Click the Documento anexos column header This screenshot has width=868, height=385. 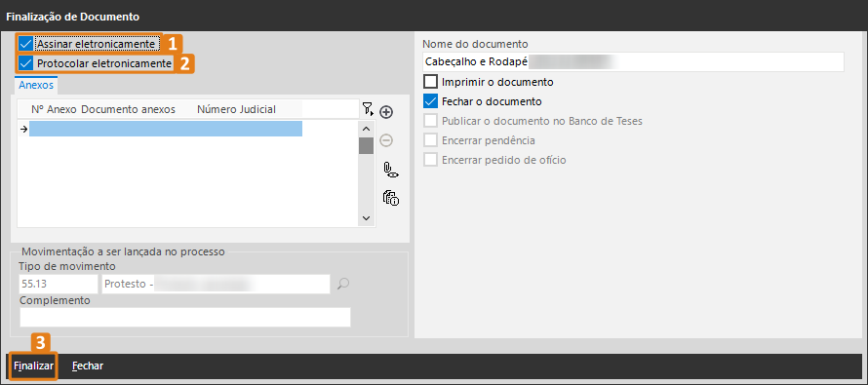pyautogui.click(x=129, y=109)
